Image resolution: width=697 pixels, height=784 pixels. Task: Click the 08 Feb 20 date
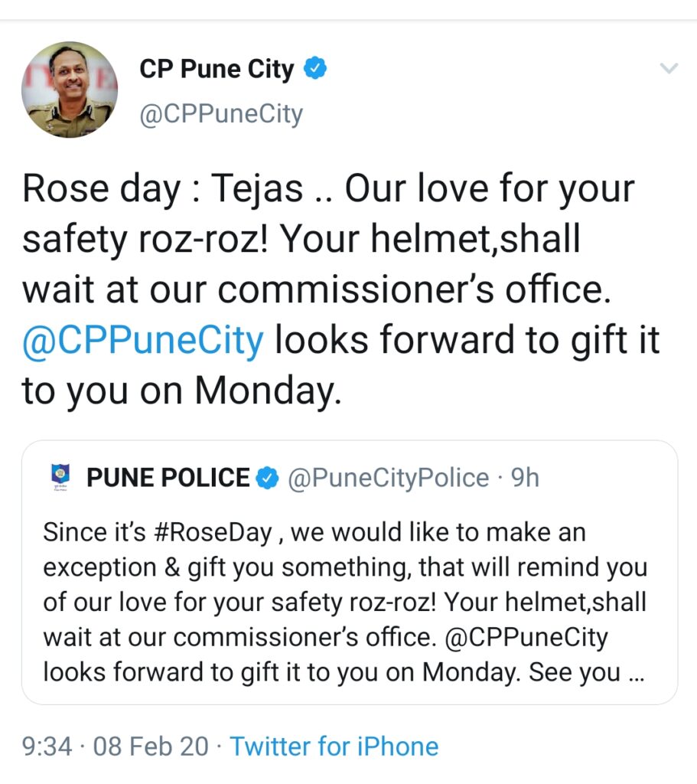coord(151,746)
